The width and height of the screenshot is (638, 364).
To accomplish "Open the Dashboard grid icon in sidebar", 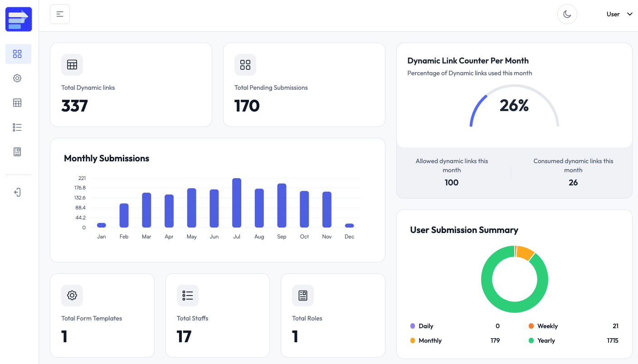I will (18, 53).
